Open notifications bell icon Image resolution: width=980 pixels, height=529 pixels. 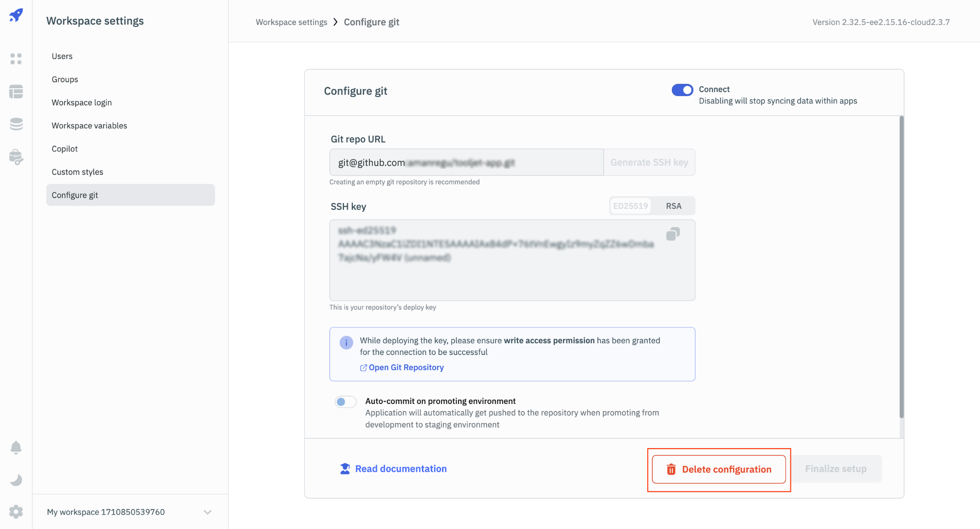point(16,448)
